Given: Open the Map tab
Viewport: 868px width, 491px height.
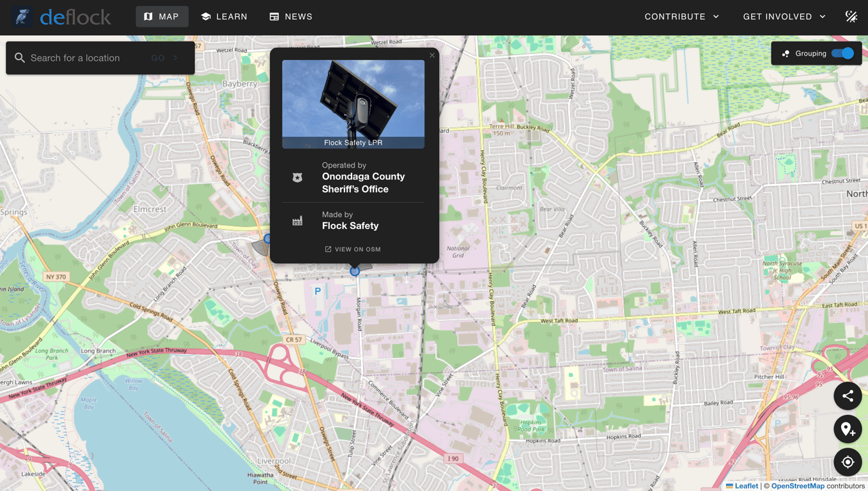Looking at the screenshot, I should pos(162,17).
